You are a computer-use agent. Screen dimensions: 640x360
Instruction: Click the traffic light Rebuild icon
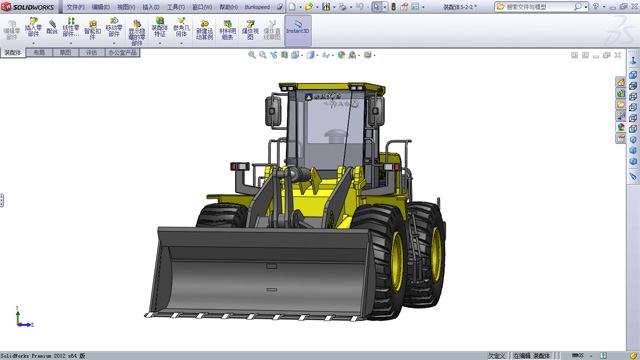point(393,7)
